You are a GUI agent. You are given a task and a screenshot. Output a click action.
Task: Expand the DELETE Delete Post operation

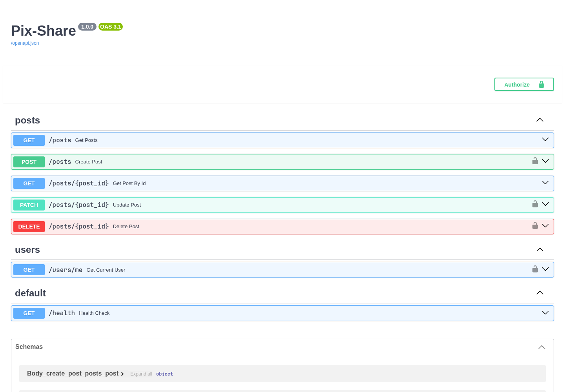(545, 226)
